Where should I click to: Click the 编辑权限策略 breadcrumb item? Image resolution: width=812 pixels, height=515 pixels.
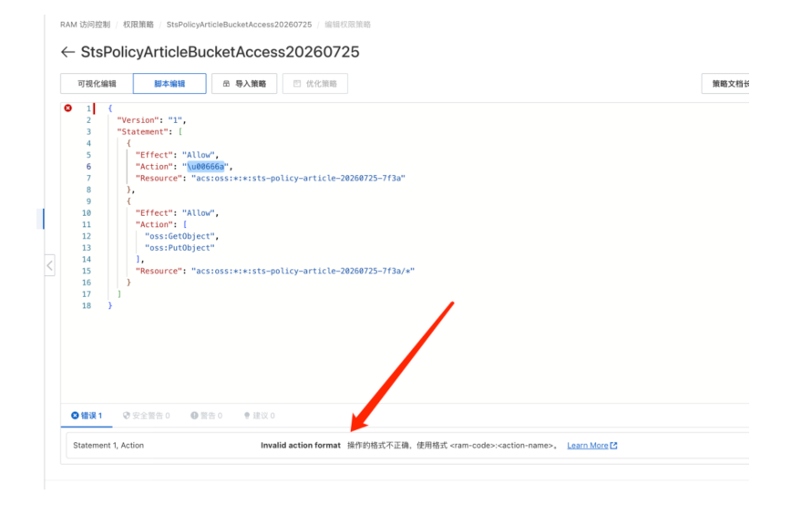click(347, 25)
